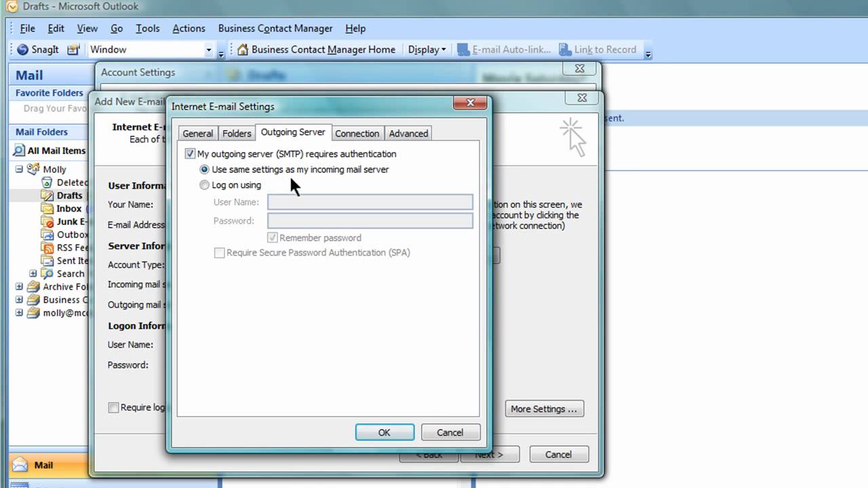The height and width of the screenshot is (488, 868).
Task: Click the SnagIt capture profile icon
Action: [73, 49]
